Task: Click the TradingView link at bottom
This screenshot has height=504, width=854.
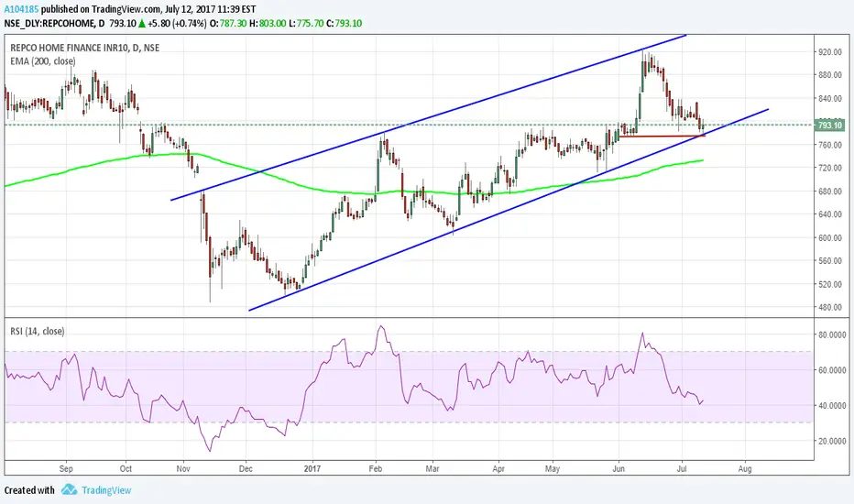Action: click(x=106, y=490)
